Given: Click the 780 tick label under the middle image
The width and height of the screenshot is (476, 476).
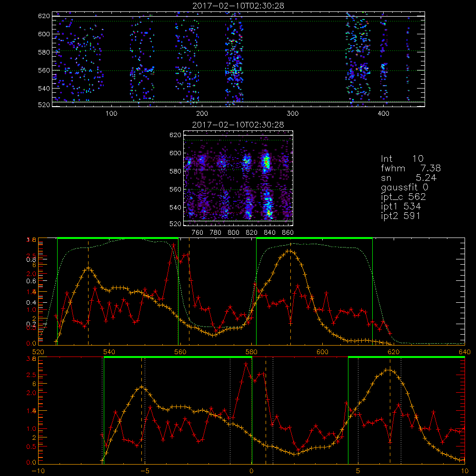Looking at the screenshot, I should coord(216,233).
